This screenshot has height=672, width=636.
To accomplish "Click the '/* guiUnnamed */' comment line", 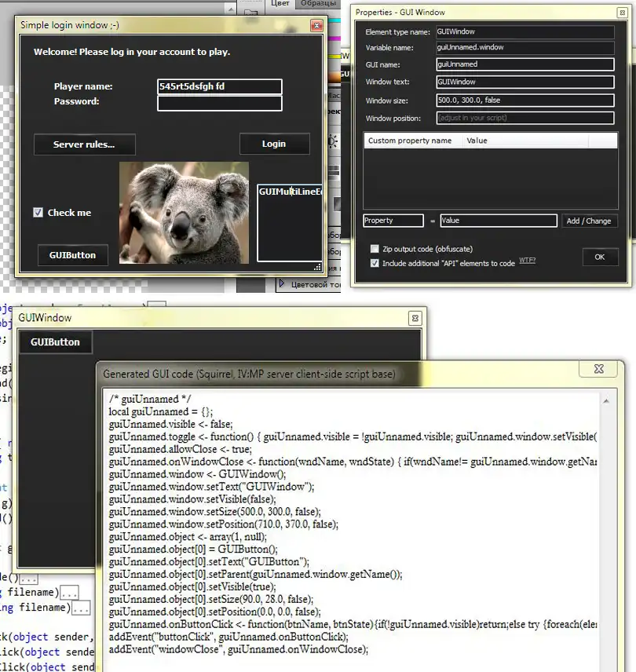I will point(150,399).
